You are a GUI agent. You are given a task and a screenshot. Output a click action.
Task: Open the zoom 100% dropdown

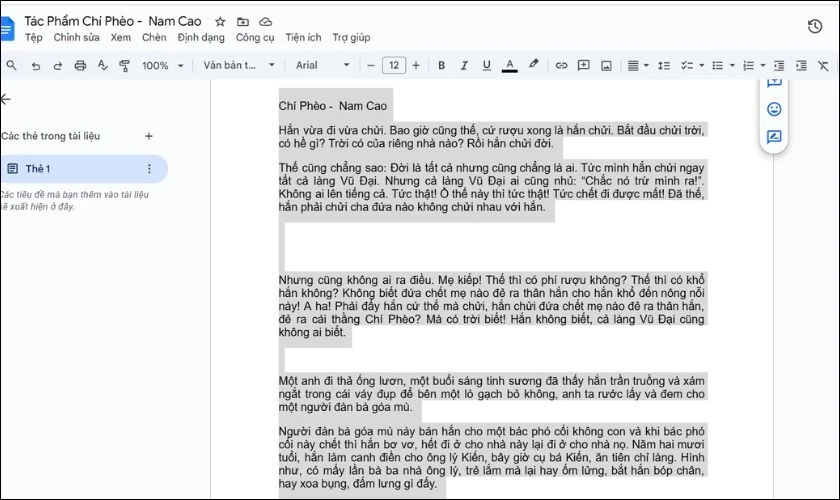pos(163,65)
